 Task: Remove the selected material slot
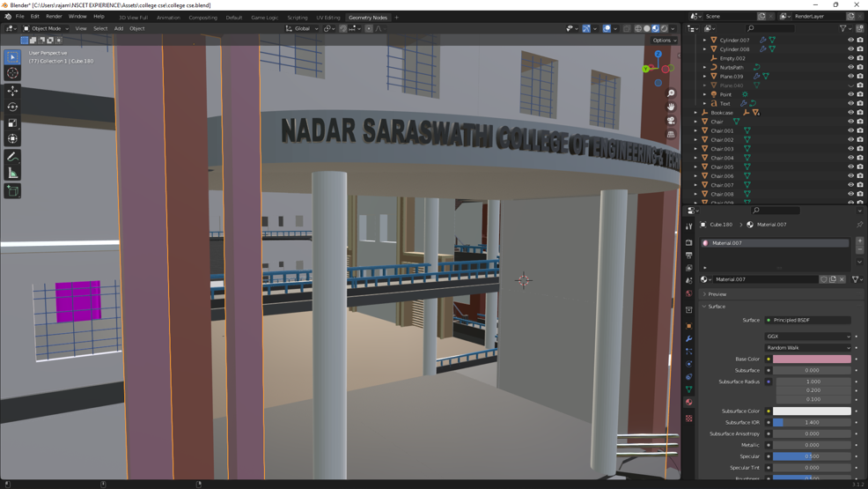click(860, 249)
